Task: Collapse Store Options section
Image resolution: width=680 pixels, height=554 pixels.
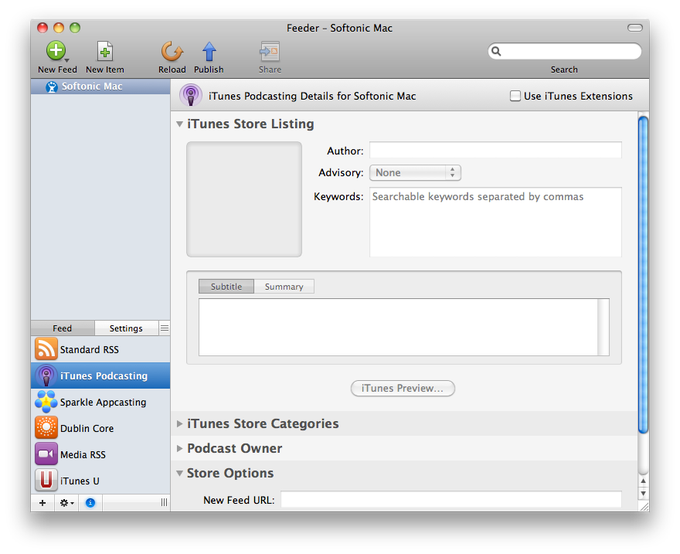Action: pyautogui.click(x=180, y=473)
